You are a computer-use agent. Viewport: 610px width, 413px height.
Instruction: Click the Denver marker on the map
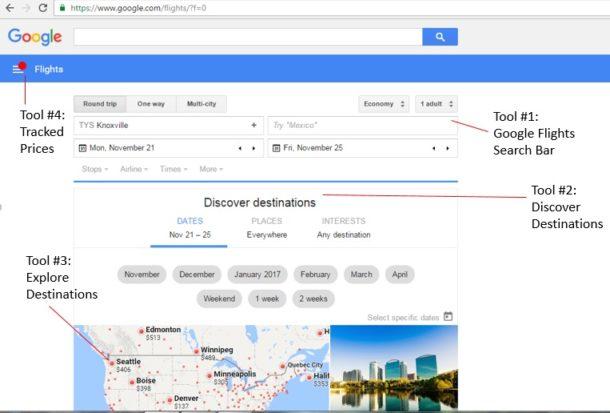[170, 399]
